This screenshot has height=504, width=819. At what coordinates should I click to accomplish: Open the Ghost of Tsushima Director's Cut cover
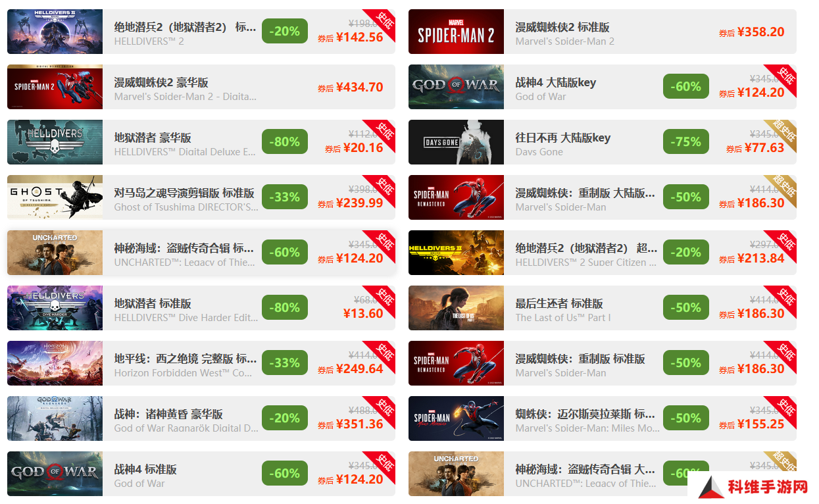pos(55,197)
